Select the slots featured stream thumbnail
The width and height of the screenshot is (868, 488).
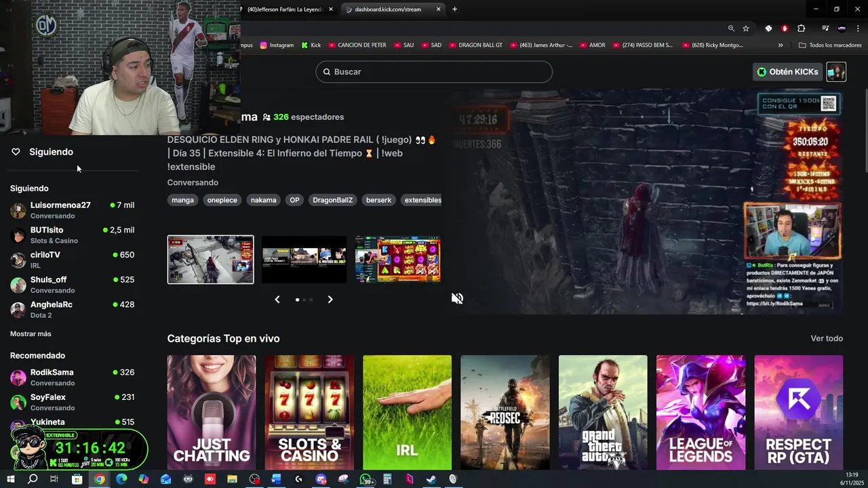click(398, 260)
